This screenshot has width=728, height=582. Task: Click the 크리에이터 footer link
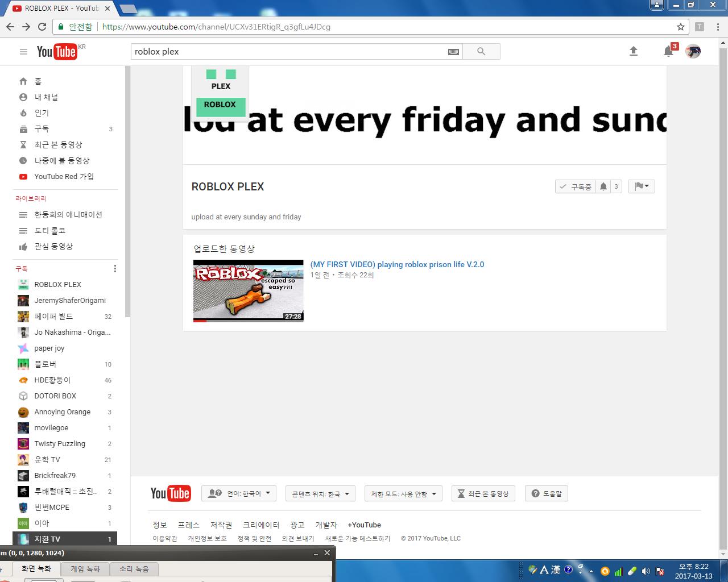coord(261,525)
